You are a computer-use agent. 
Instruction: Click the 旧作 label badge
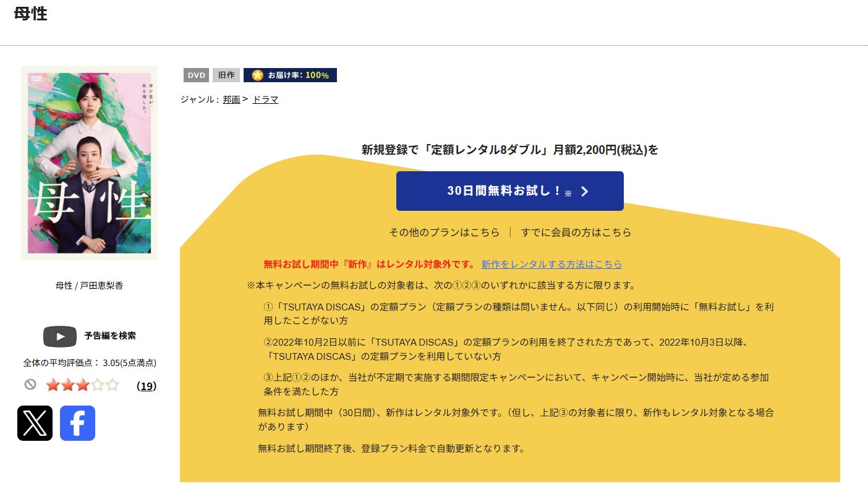click(x=226, y=75)
